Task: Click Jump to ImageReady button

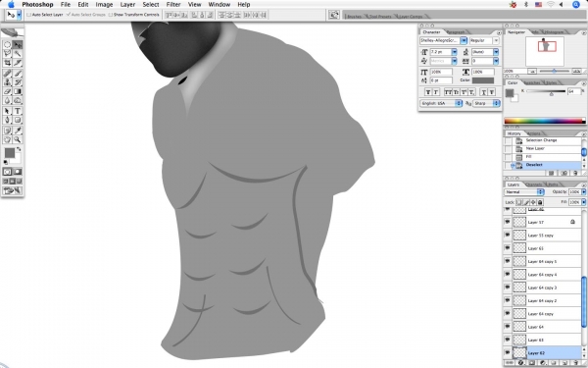Action: click(x=12, y=190)
